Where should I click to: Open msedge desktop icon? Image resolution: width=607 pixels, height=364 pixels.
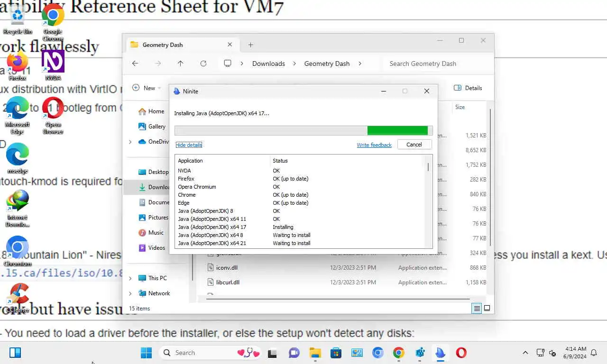coord(18,158)
